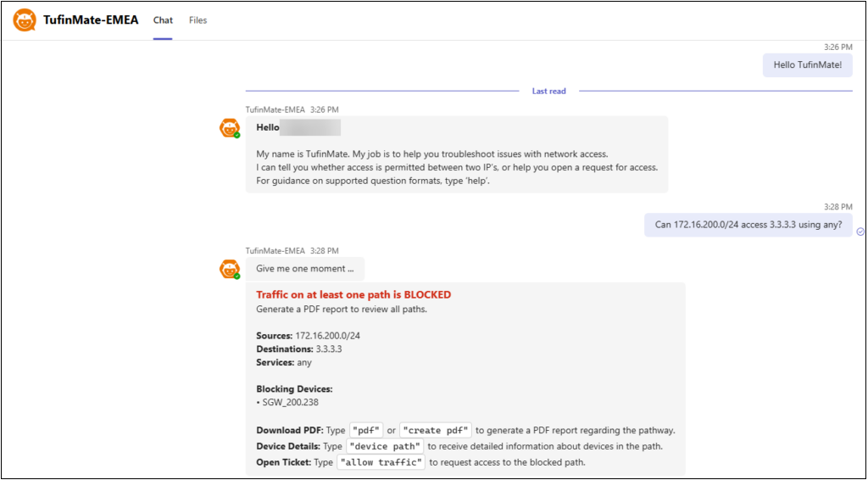Click the TufinMate-EMEA bot logo in header
This screenshot has width=868, height=480.
coord(25,20)
